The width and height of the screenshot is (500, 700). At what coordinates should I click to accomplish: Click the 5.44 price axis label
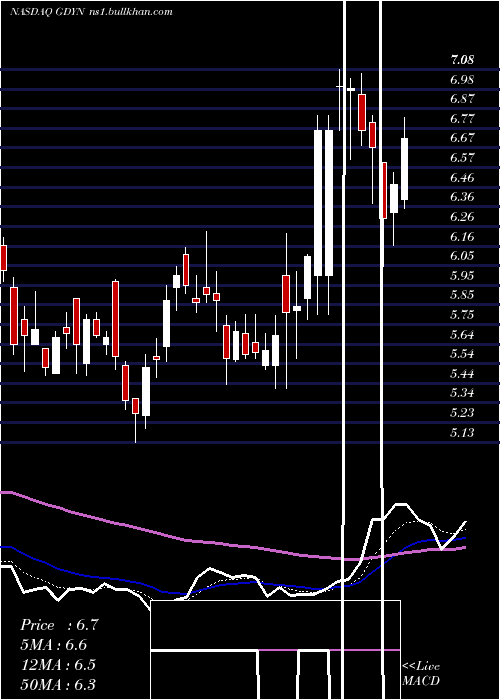click(x=462, y=374)
